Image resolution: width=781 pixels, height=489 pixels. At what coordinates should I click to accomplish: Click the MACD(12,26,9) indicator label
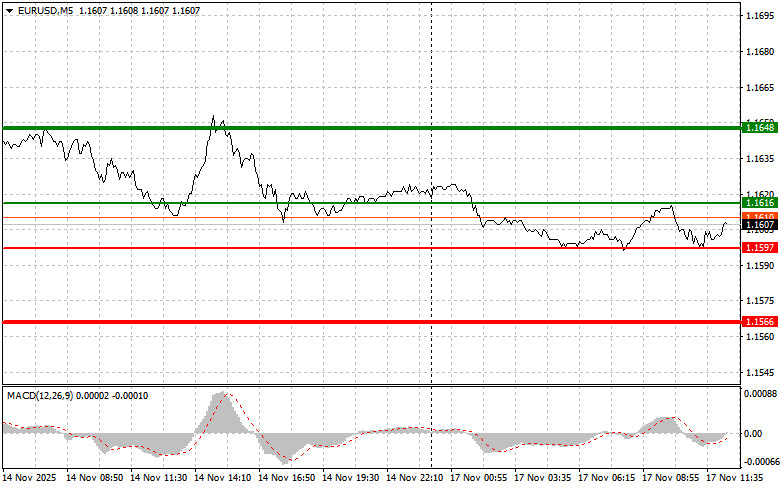(40, 396)
